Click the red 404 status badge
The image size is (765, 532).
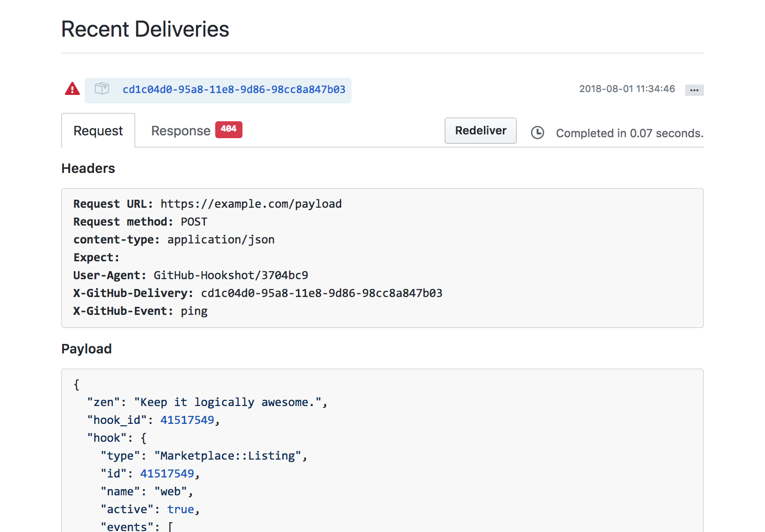[228, 129]
